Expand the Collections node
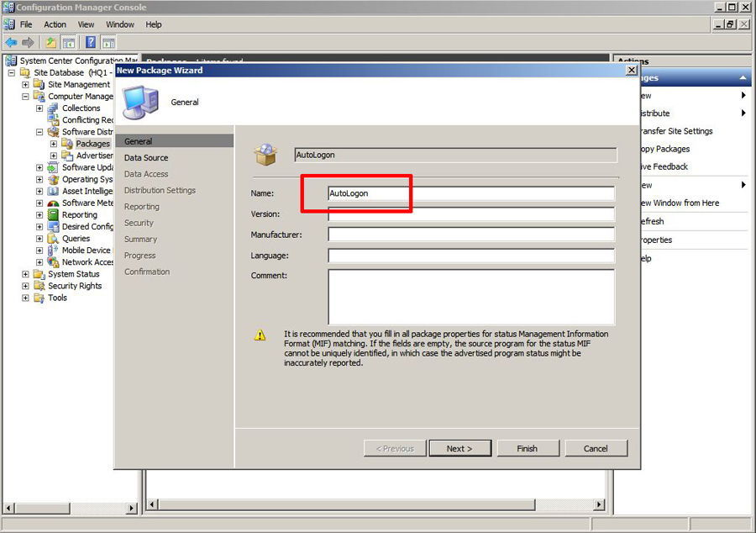Image resolution: width=756 pixels, height=533 pixels. [39, 108]
